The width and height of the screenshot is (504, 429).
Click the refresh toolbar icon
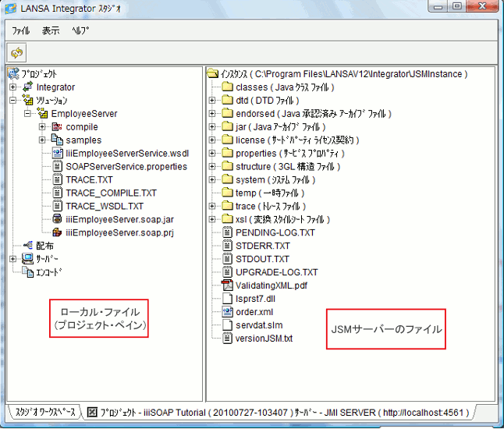point(17,53)
